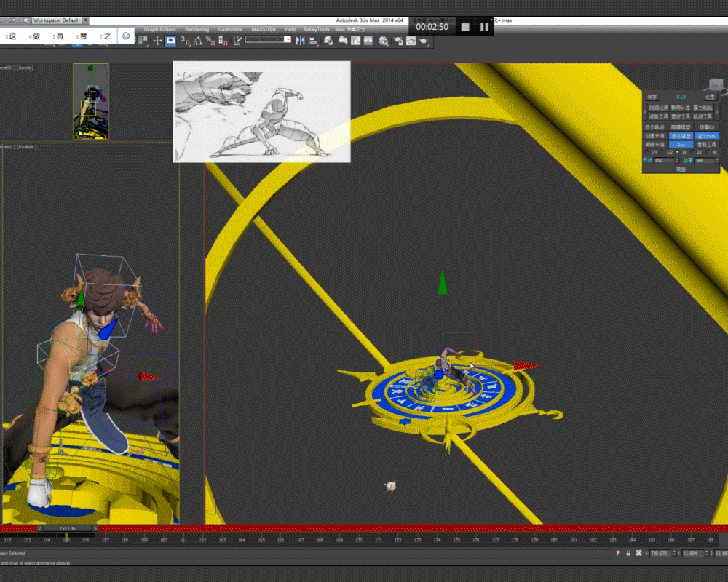This screenshot has width=728, height=582.
Task: Click the ViewCube in viewport corner
Action: tap(716, 85)
